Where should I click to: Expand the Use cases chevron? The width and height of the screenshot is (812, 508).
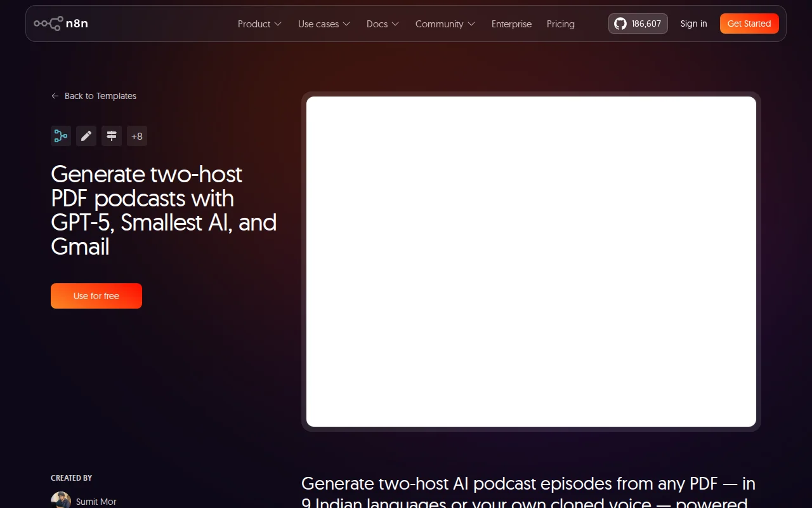[x=346, y=24]
